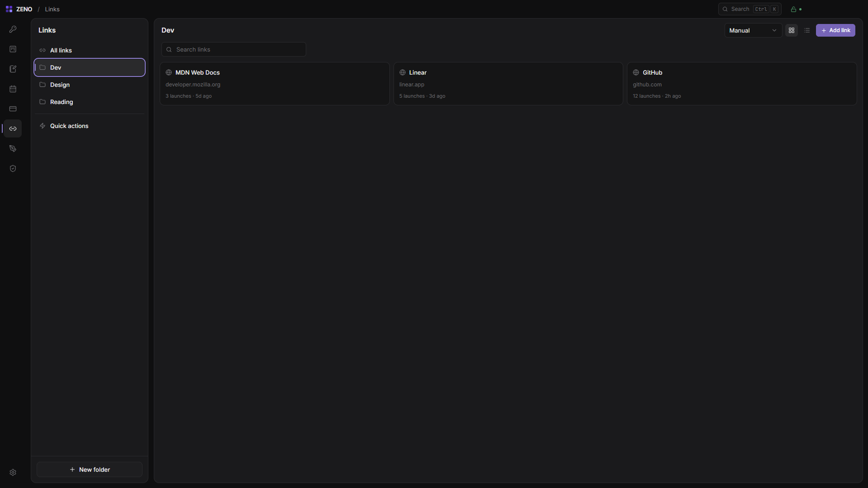Open global Search Ctrl K box
Image resolution: width=868 pixels, height=488 pixels.
749,9
